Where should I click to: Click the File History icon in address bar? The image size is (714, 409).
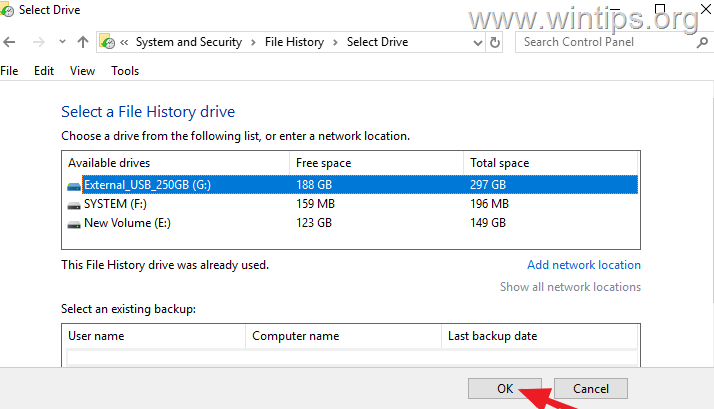point(107,41)
